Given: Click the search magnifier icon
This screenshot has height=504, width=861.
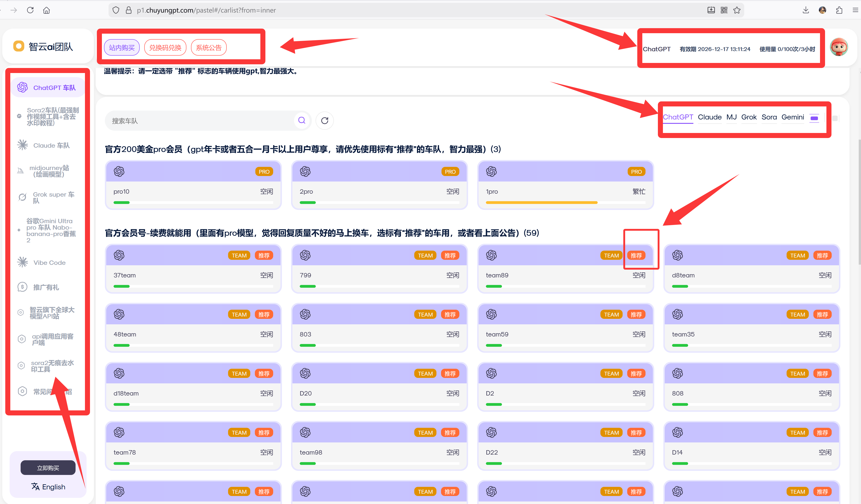Looking at the screenshot, I should tap(301, 120).
